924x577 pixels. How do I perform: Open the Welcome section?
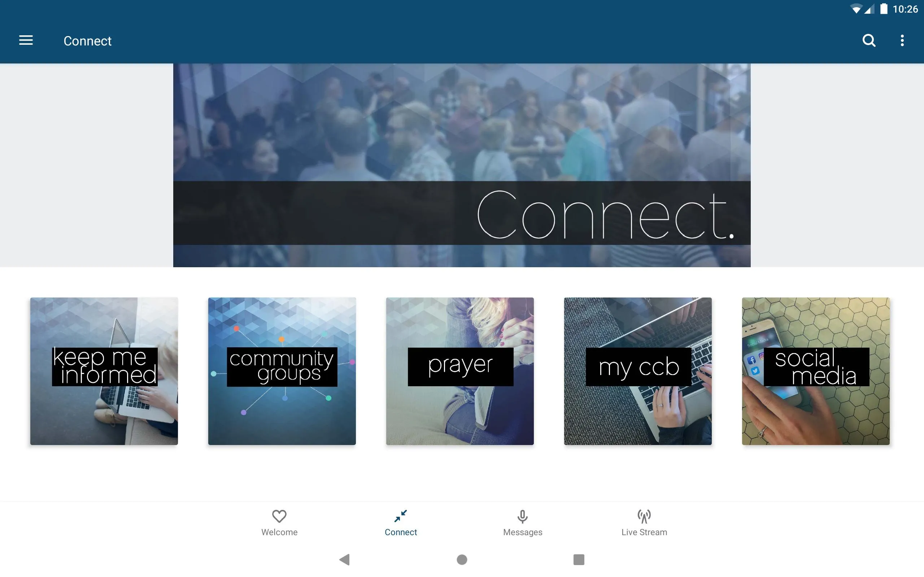[x=279, y=522]
